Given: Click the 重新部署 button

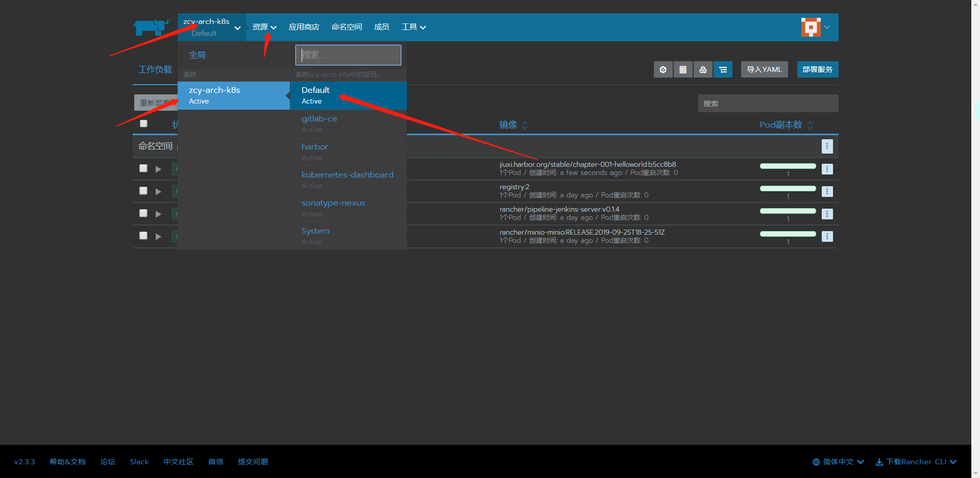Looking at the screenshot, I should pos(156,103).
